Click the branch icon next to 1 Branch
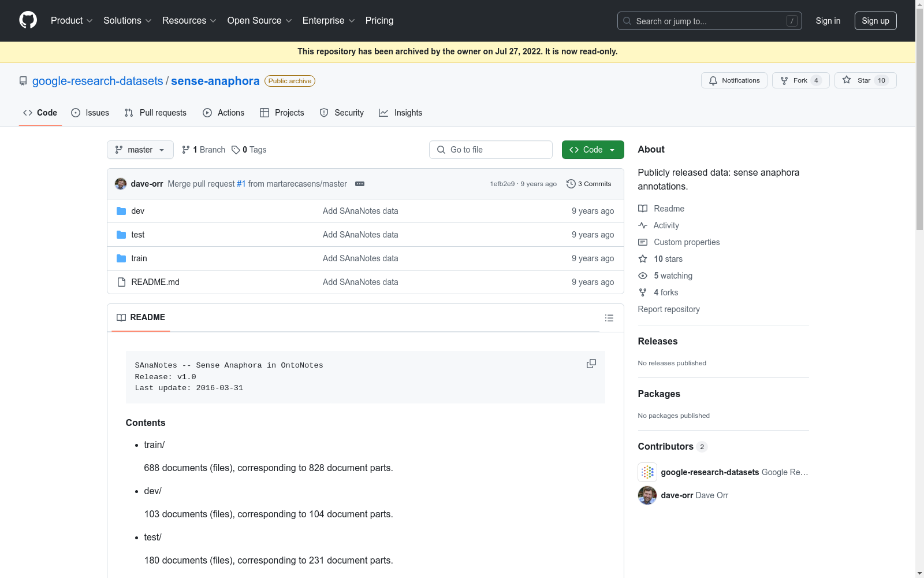Viewport: 924px width, 578px height. click(186, 150)
